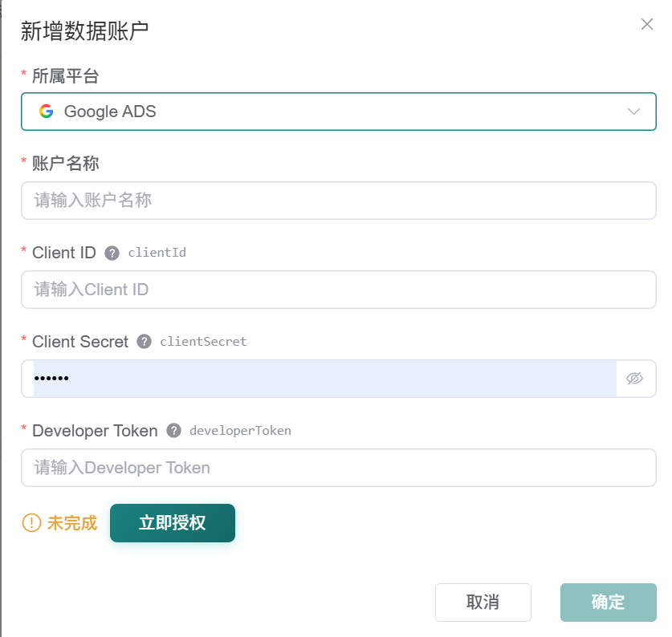This screenshot has height=637, width=672.
Task: Click the 未完成 warning exclamation icon
Action: pos(32,523)
